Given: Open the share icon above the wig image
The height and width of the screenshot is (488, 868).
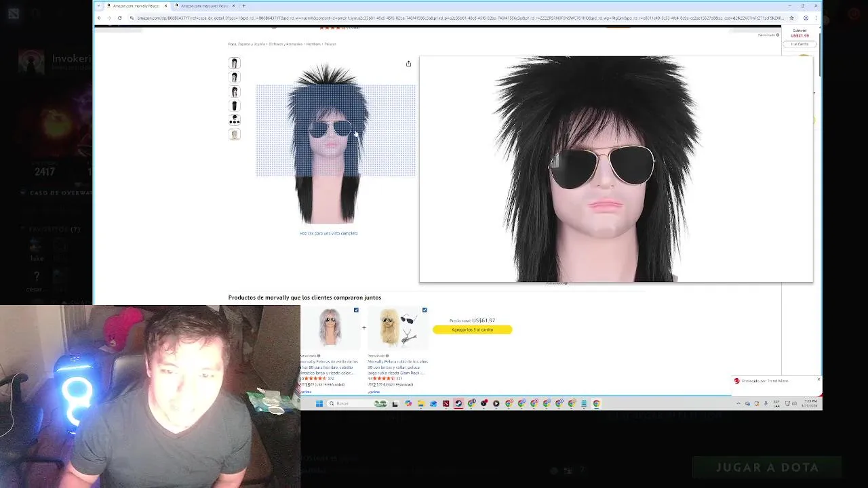Looking at the screenshot, I should pos(408,64).
